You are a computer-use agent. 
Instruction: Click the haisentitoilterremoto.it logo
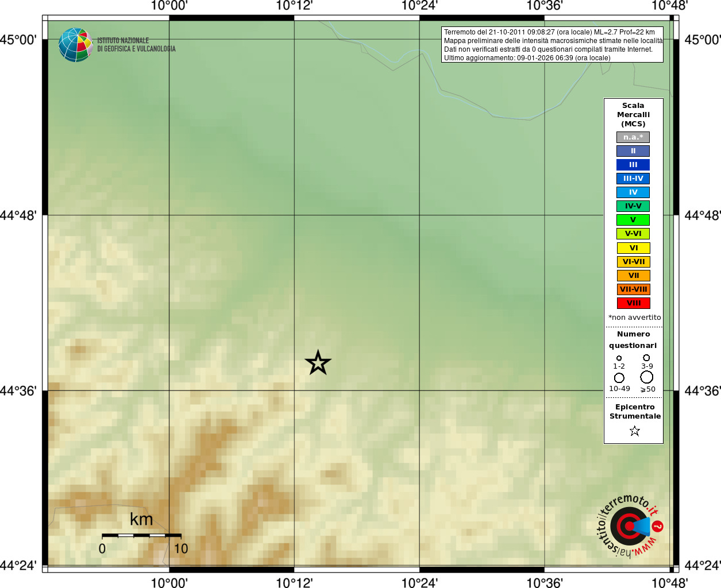[x=630, y=526]
